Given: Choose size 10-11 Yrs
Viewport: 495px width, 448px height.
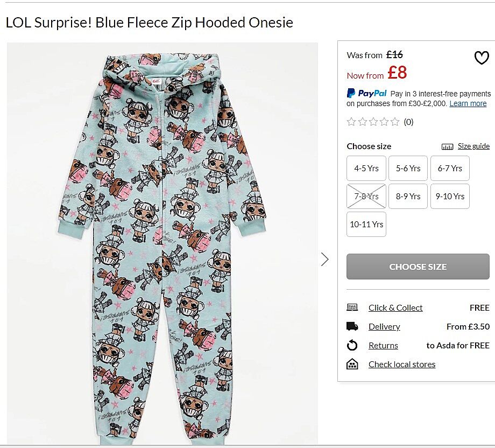Looking at the screenshot, I should (366, 224).
